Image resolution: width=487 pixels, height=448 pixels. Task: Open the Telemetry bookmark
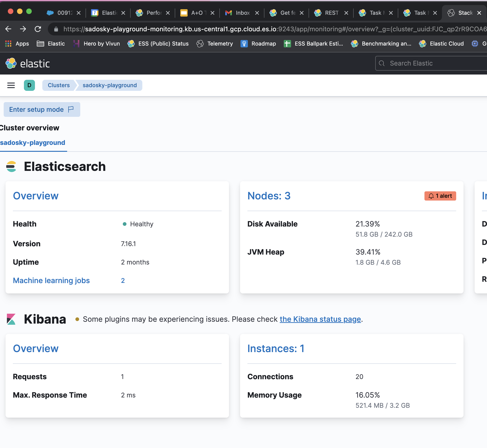pyautogui.click(x=215, y=44)
